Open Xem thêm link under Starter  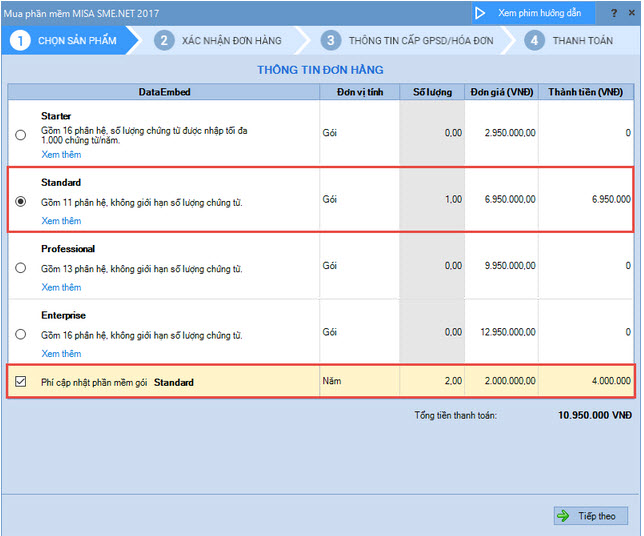point(61,155)
